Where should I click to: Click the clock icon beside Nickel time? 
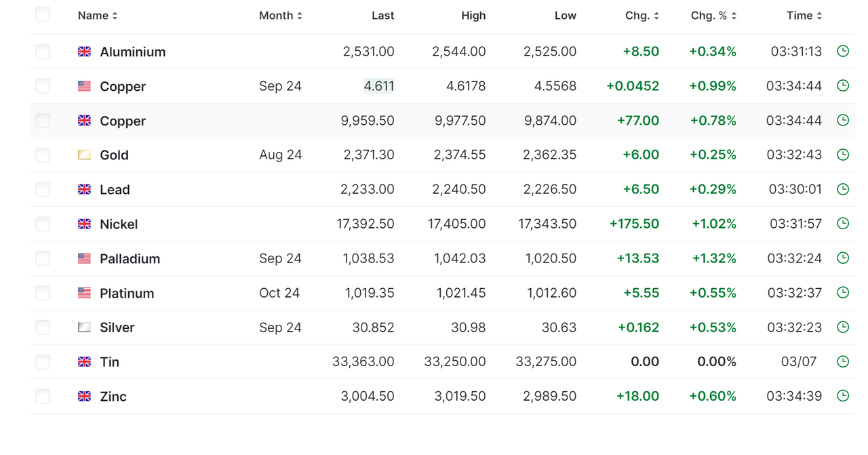pos(843,223)
